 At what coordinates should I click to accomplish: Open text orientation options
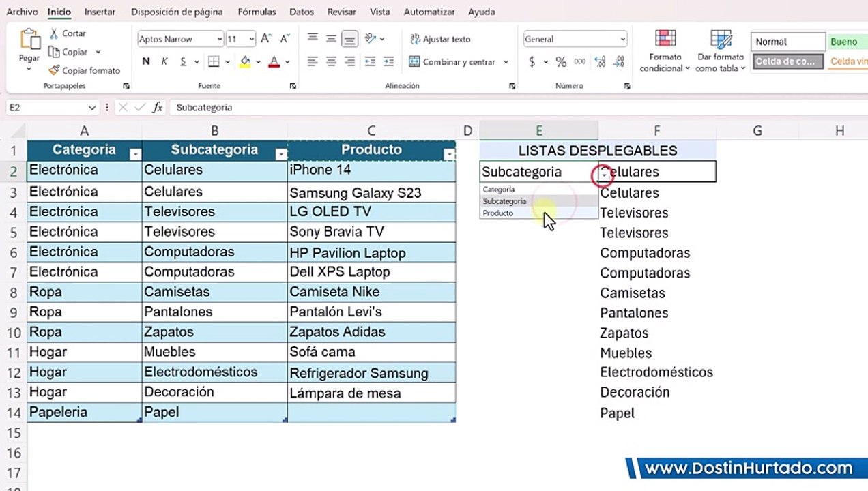pyautogui.click(x=371, y=39)
